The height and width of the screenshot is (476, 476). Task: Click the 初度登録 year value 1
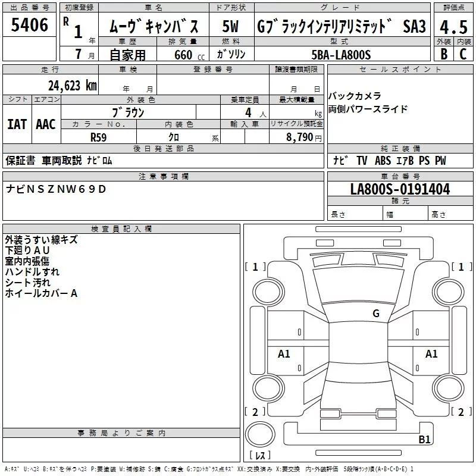pyautogui.click(x=79, y=32)
